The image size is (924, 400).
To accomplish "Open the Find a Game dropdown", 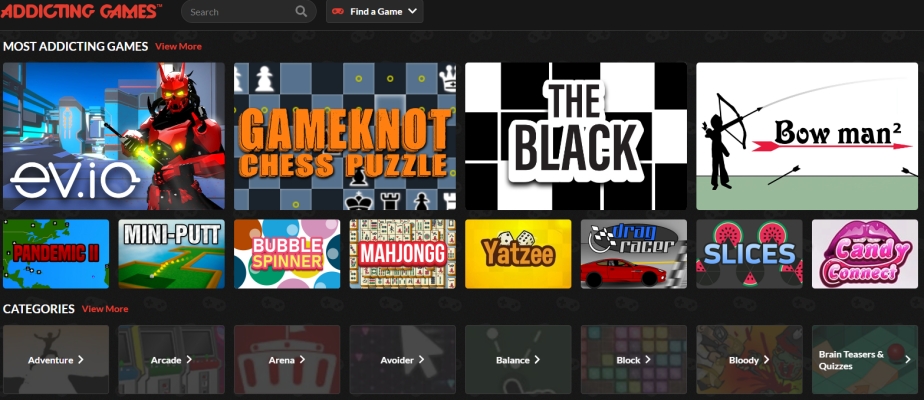I will pyautogui.click(x=374, y=12).
